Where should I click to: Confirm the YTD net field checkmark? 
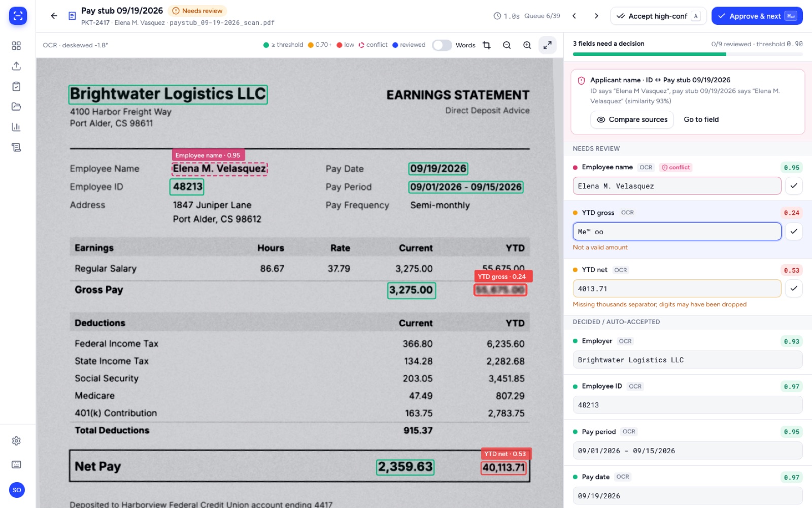point(794,289)
